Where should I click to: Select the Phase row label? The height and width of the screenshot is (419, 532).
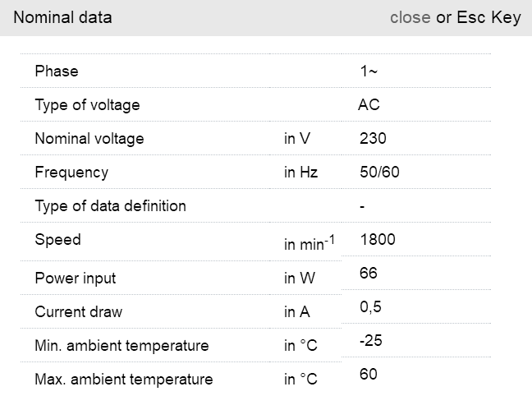(57, 71)
